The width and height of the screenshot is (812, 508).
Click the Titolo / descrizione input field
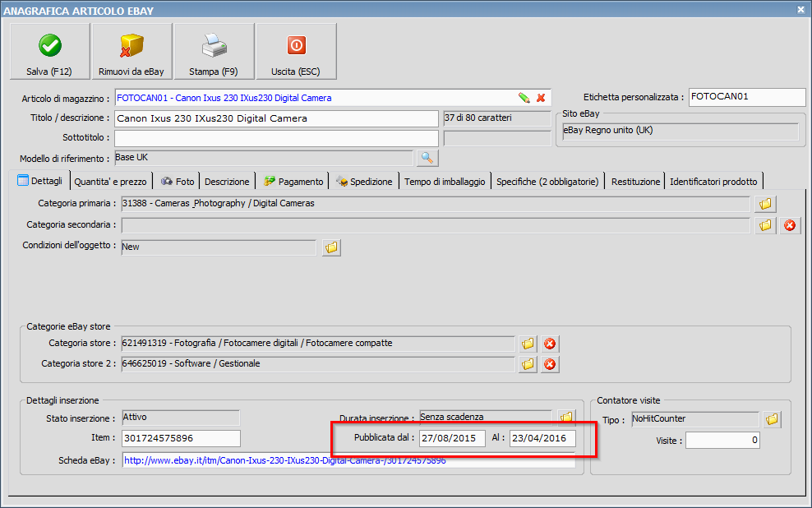click(276, 118)
